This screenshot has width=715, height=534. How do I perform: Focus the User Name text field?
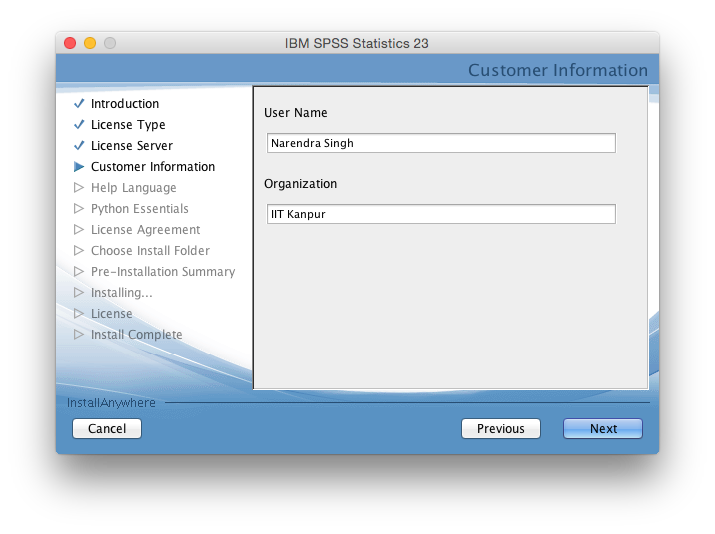pos(440,143)
